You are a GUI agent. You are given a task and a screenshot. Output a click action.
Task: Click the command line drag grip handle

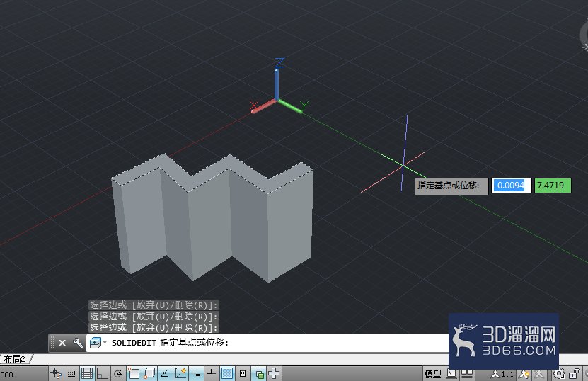point(52,343)
